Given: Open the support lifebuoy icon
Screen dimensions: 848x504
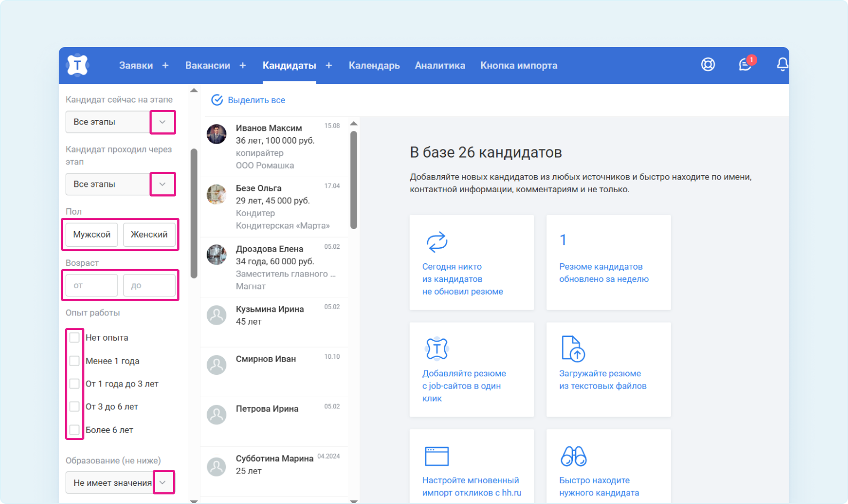Looking at the screenshot, I should (708, 65).
